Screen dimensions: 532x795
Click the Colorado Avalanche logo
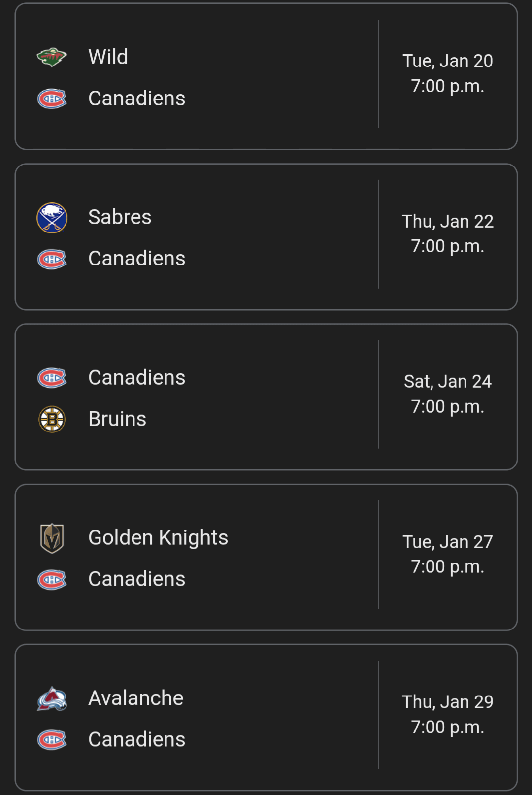(52, 698)
